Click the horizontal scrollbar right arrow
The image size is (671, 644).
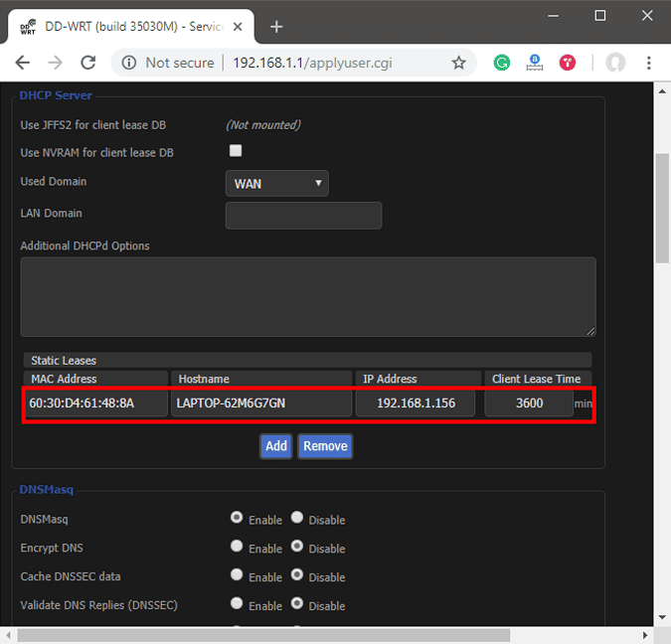click(x=645, y=635)
